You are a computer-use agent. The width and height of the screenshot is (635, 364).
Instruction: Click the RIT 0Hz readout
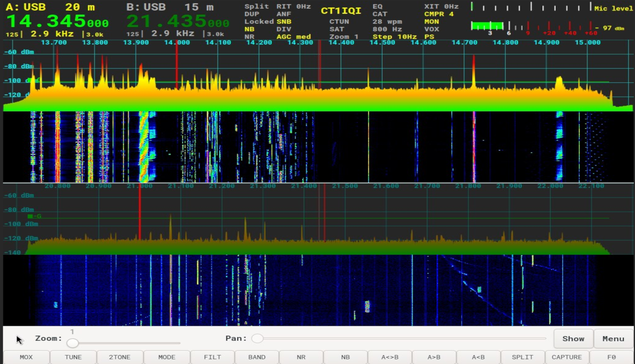(x=293, y=6)
